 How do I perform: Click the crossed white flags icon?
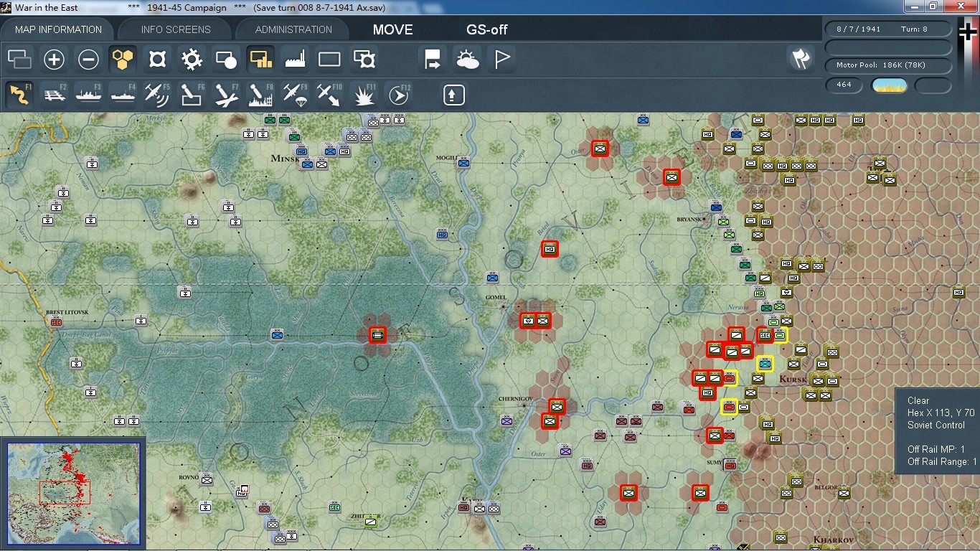point(801,59)
